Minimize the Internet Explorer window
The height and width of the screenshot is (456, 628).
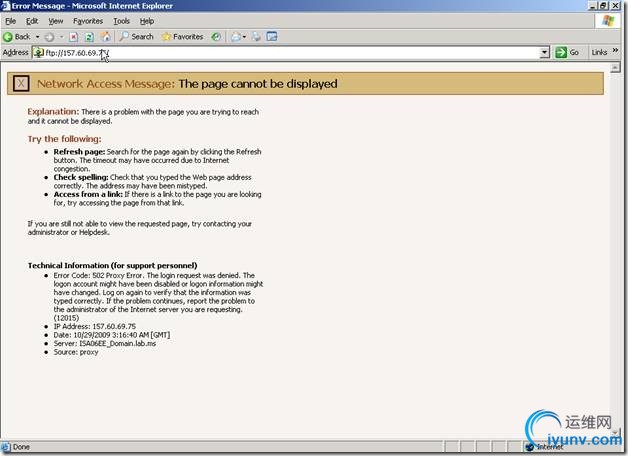tap(593, 6)
